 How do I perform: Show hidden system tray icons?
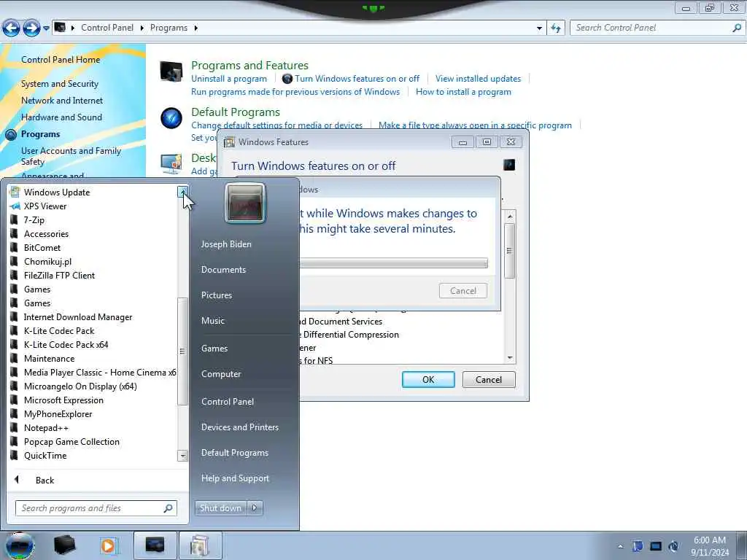pyautogui.click(x=620, y=547)
